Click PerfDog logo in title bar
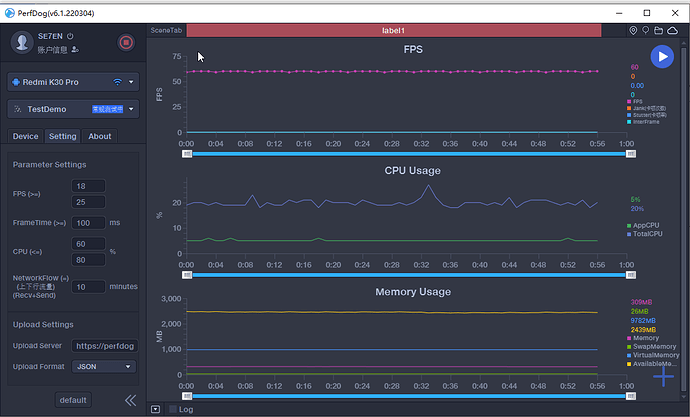 pyautogui.click(x=10, y=13)
